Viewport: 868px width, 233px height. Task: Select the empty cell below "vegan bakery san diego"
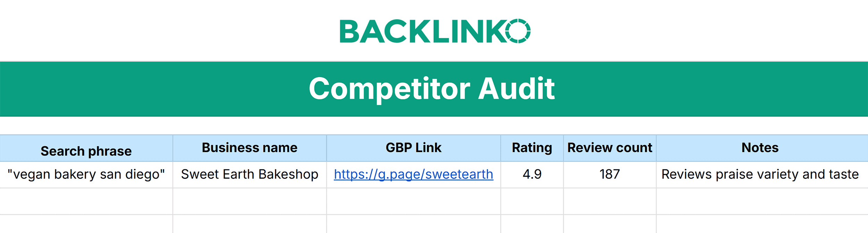[x=86, y=201]
